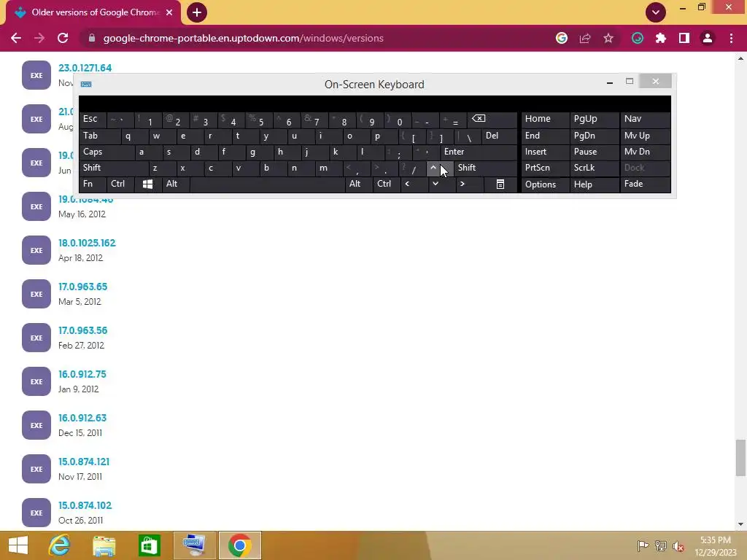Toggle the left Alt key on the keyboard
Image resolution: width=747 pixels, height=560 pixels.
(x=175, y=184)
